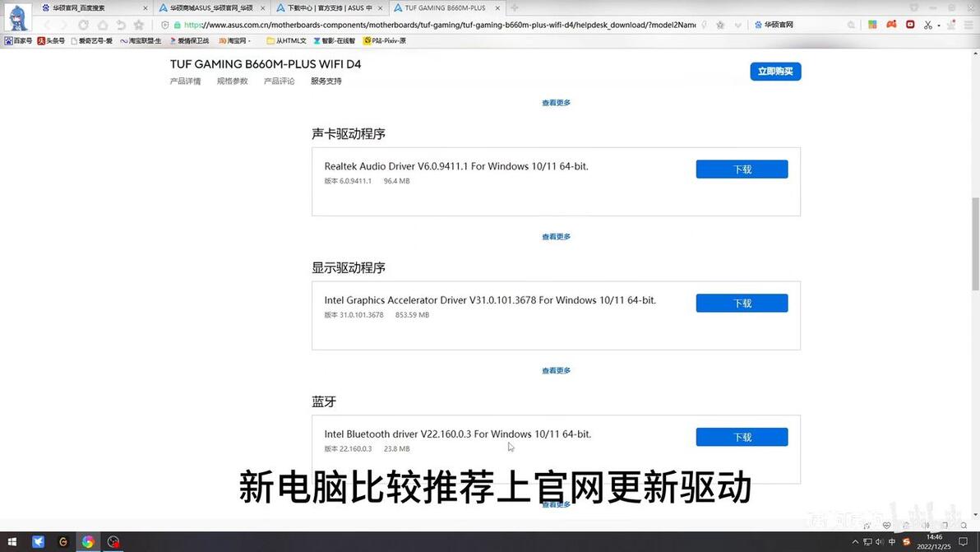The width and height of the screenshot is (980, 552).
Task: Open the recorder app icon in taskbar
Action: click(113, 542)
